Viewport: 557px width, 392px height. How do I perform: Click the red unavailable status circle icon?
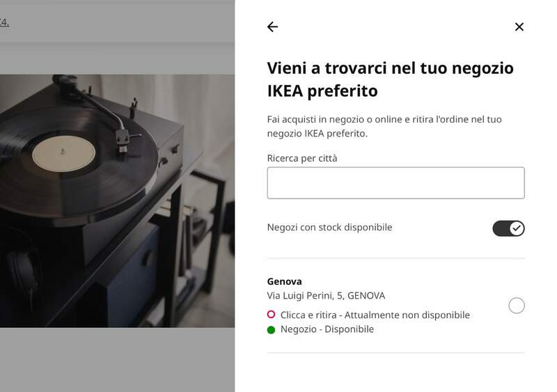(271, 315)
